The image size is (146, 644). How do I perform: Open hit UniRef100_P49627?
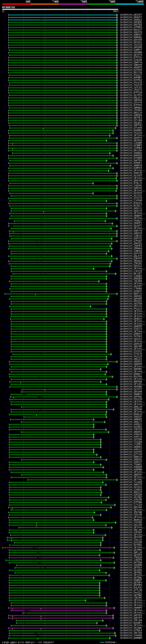click(131, 221)
